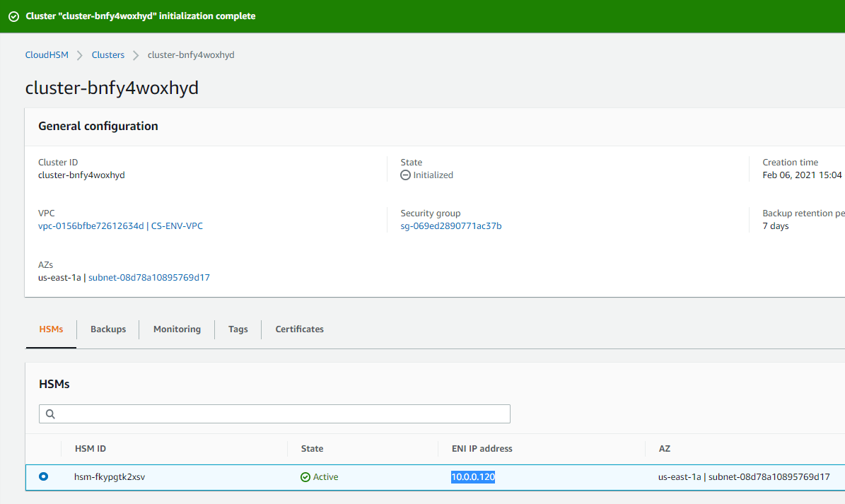The width and height of the screenshot is (845, 504).
Task: Select the hsm-fkypgtk2xsv radio button
Action: click(x=43, y=476)
